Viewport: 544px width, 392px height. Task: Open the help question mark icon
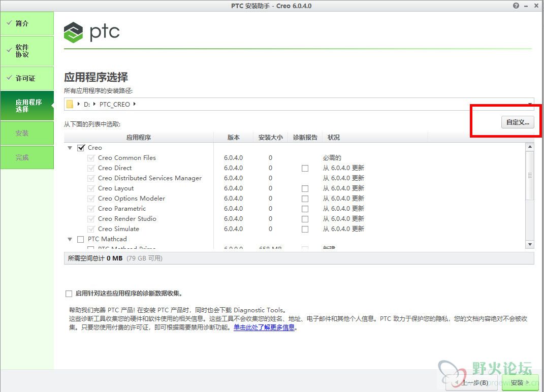pyautogui.click(x=516, y=6)
